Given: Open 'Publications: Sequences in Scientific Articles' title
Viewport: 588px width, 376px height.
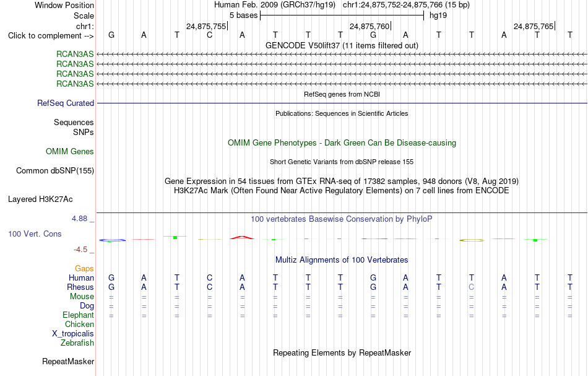Looking at the screenshot, I should (342, 113).
